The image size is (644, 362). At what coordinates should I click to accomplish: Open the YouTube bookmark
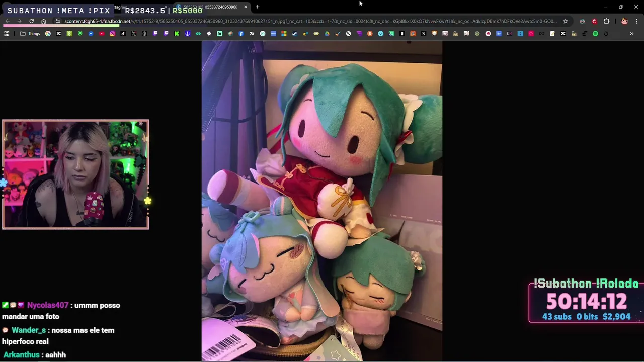click(102, 34)
